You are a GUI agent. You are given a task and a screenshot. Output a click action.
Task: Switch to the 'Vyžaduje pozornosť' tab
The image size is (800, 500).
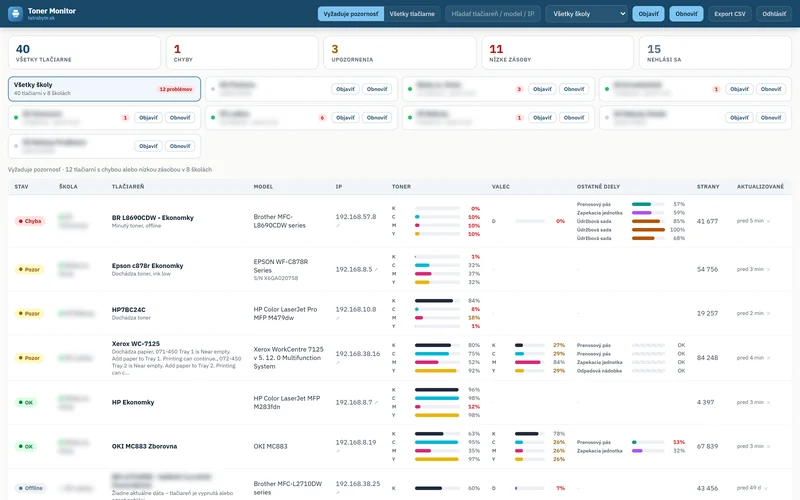351,14
